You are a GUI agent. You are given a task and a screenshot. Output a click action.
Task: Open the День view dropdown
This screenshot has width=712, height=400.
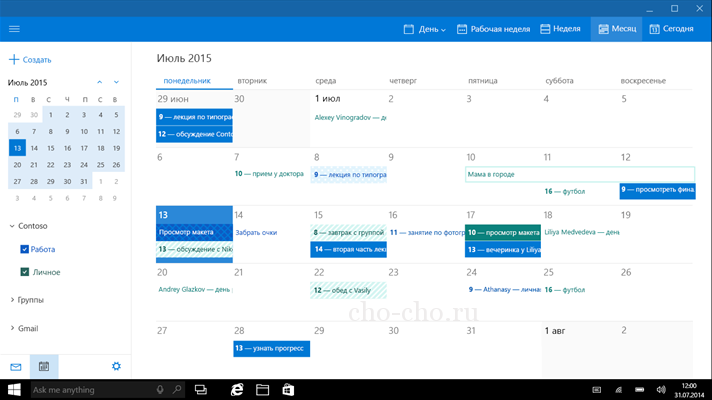point(425,29)
